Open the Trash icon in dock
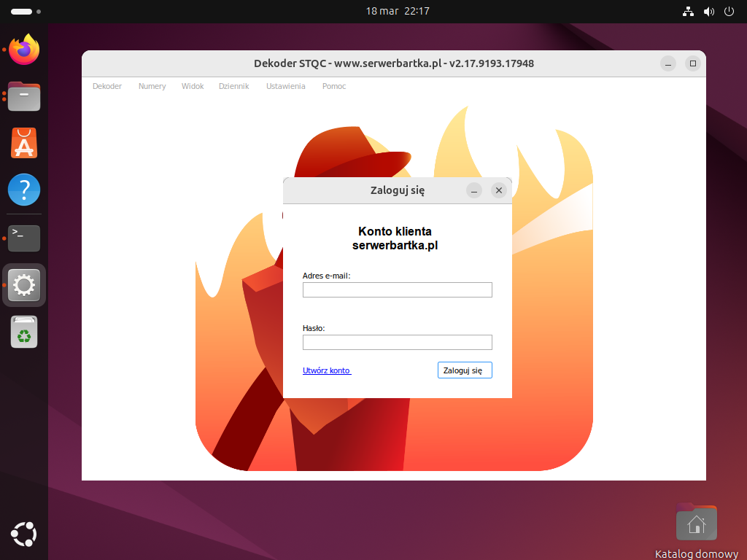The height and width of the screenshot is (560, 747). (24, 332)
